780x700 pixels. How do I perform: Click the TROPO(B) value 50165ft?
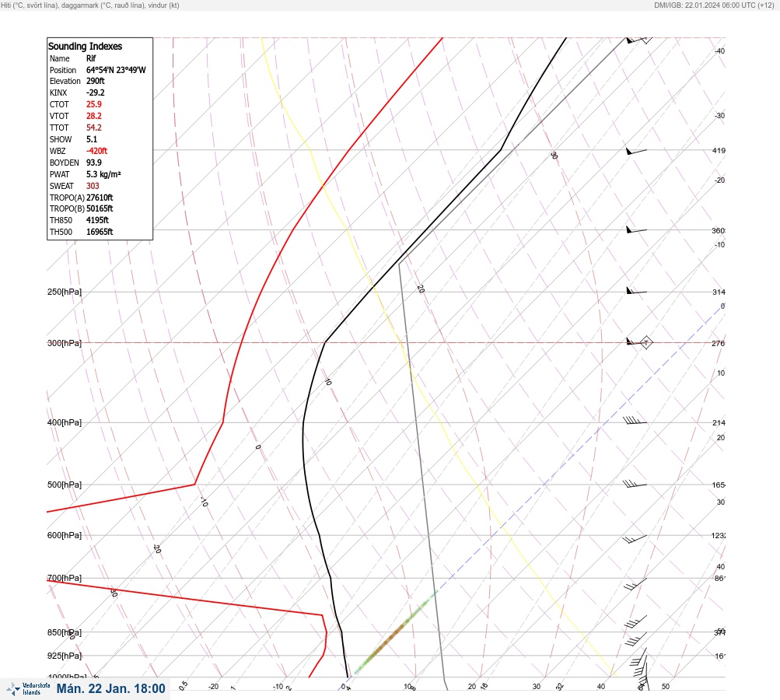coord(100,208)
